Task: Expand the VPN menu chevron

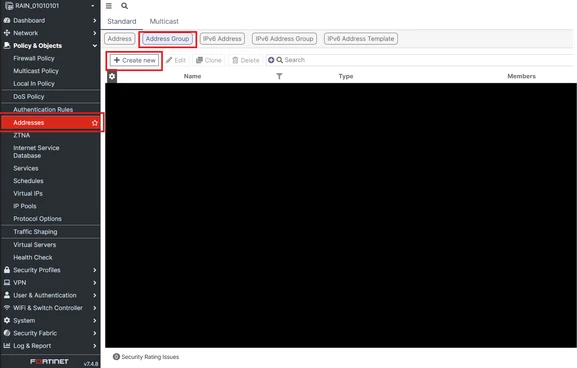Action: click(x=95, y=283)
